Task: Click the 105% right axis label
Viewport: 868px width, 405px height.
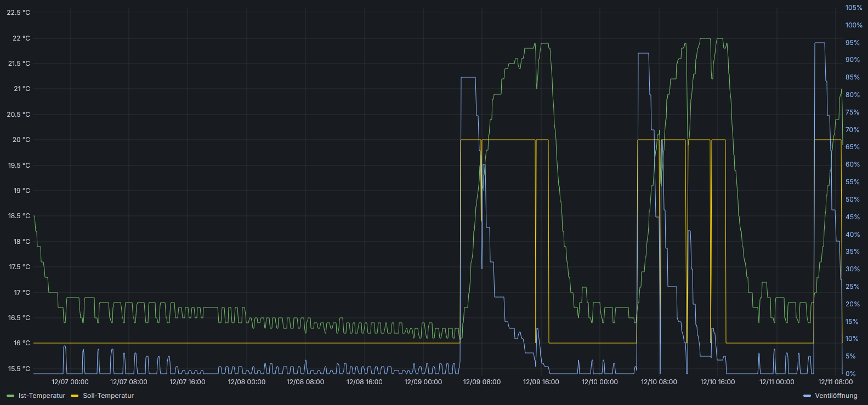Action: tap(854, 8)
